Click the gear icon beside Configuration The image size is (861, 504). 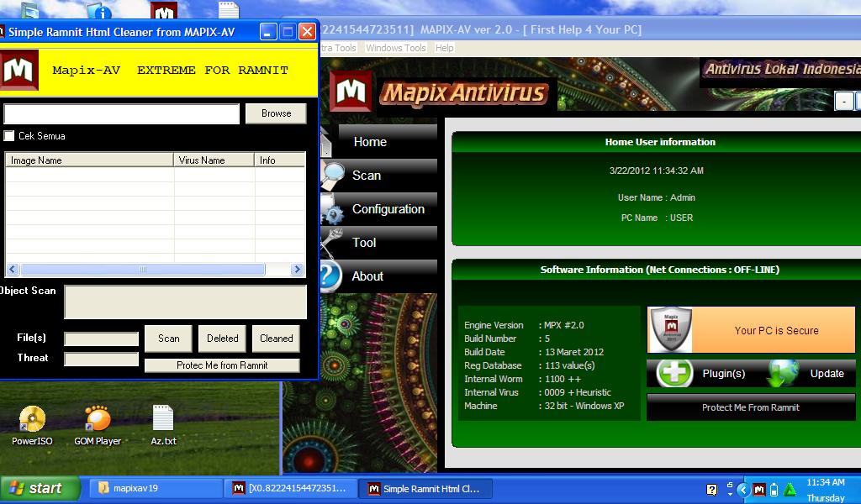coord(331,209)
